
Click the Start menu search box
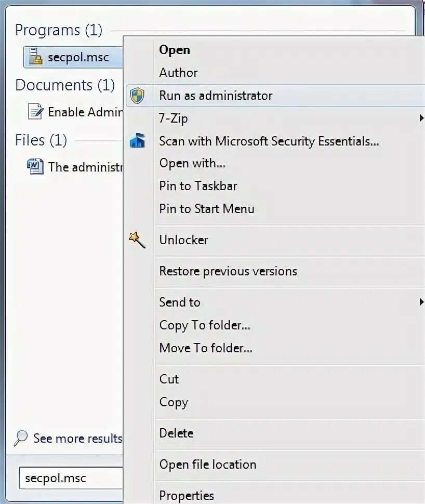70,478
